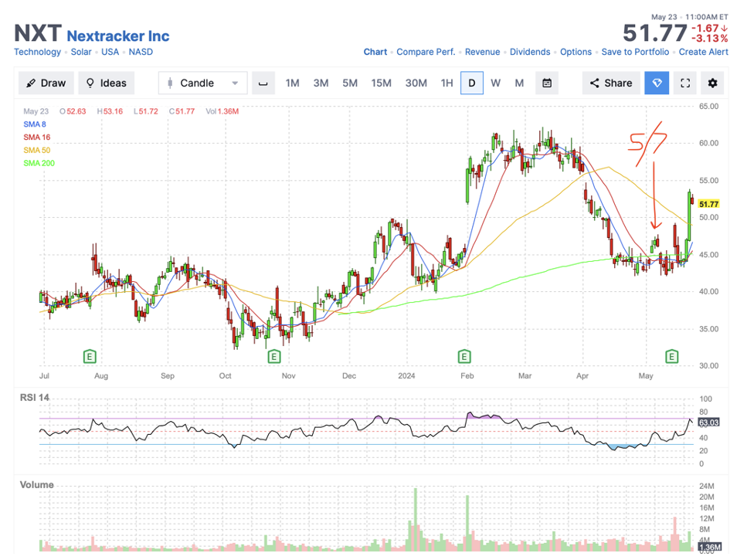Screen dimensions: 747x560
Task: Switch to the 3M timeframe
Action: tap(321, 83)
